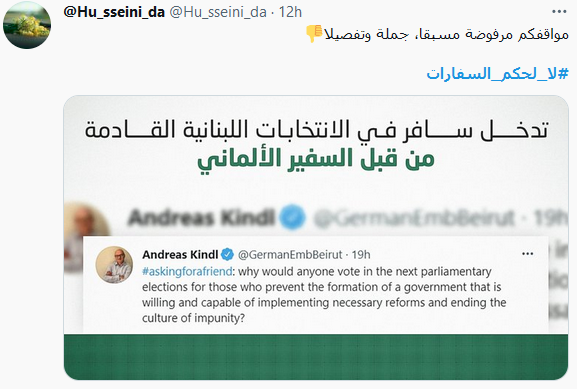Open the tweet's three-dot more menu
Viewport: 577px width, 389px height.
coord(559,12)
